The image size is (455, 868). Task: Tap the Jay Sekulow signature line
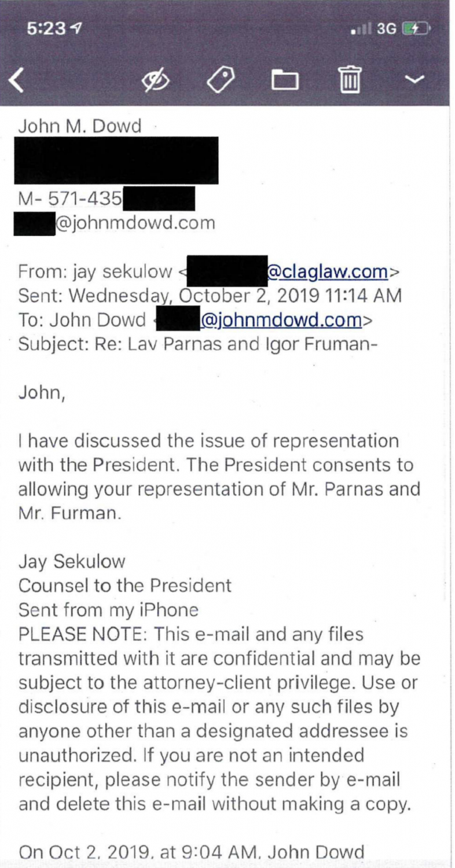click(72, 562)
